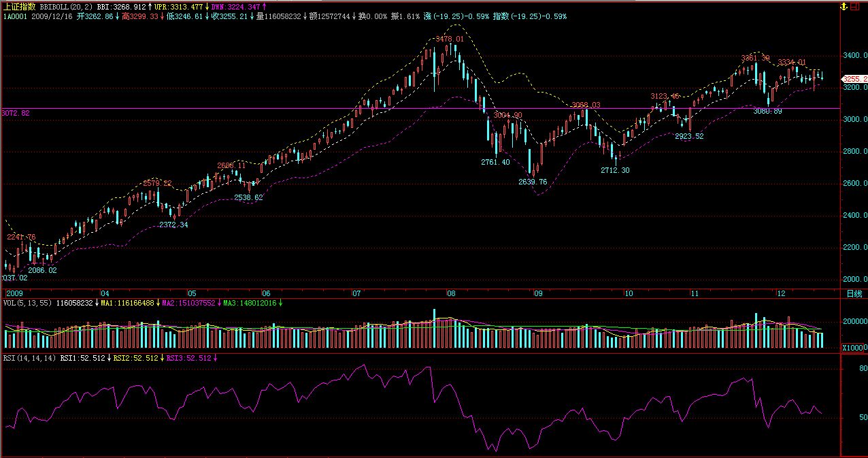Click month 04 on the time axis
This screenshot has height=458, width=868.
coord(105,294)
